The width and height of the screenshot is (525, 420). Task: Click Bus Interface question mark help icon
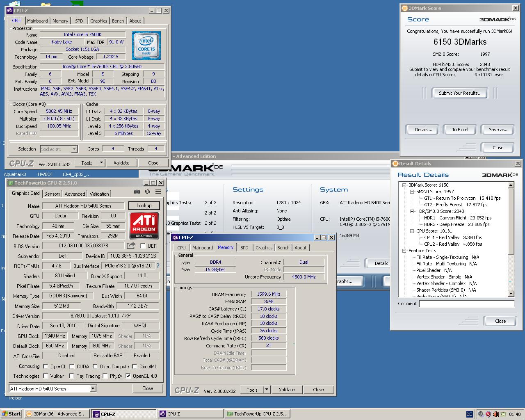[x=158, y=266]
